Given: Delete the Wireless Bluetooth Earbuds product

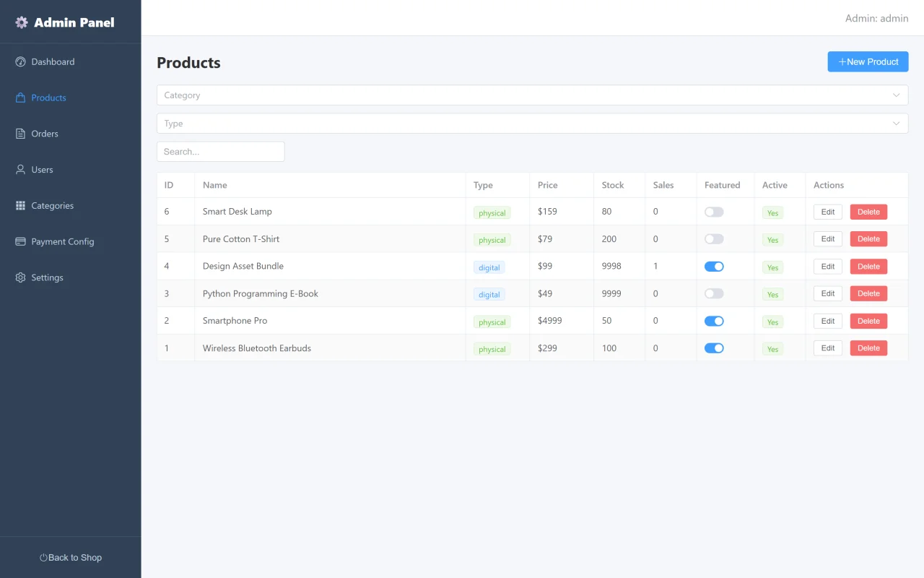Looking at the screenshot, I should tap(868, 348).
